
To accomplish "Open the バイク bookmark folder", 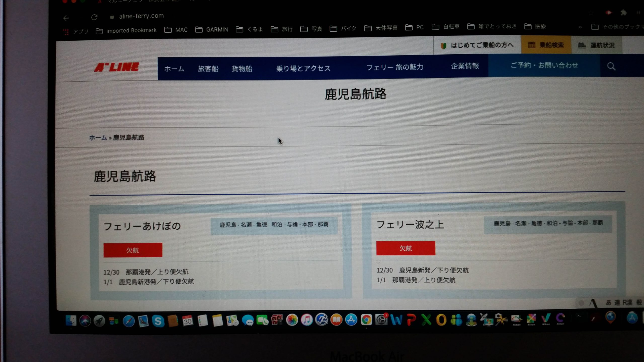I will pos(343,28).
